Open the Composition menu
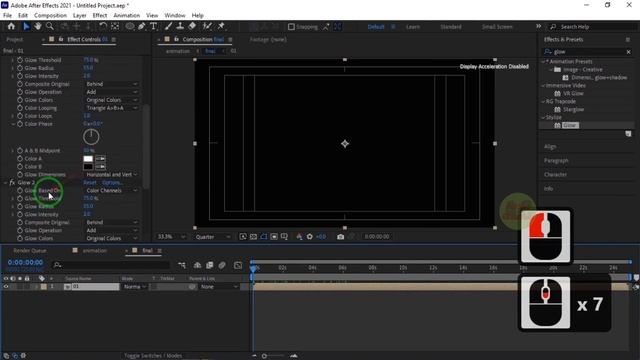The height and width of the screenshot is (360, 640). (x=50, y=16)
